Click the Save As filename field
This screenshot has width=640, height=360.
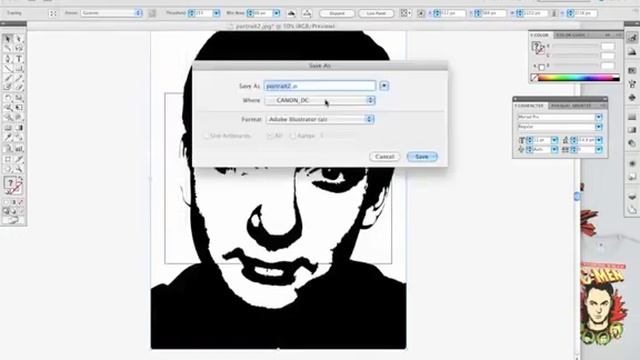point(320,86)
